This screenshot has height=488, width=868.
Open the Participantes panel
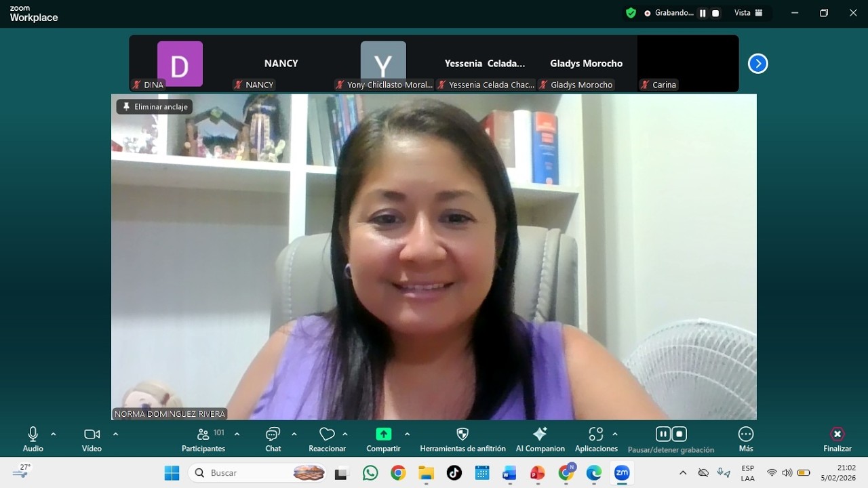coord(203,439)
